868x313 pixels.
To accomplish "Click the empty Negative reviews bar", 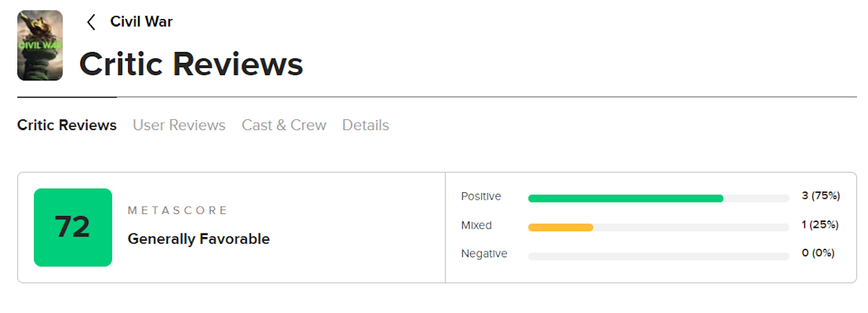I will 658,256.
